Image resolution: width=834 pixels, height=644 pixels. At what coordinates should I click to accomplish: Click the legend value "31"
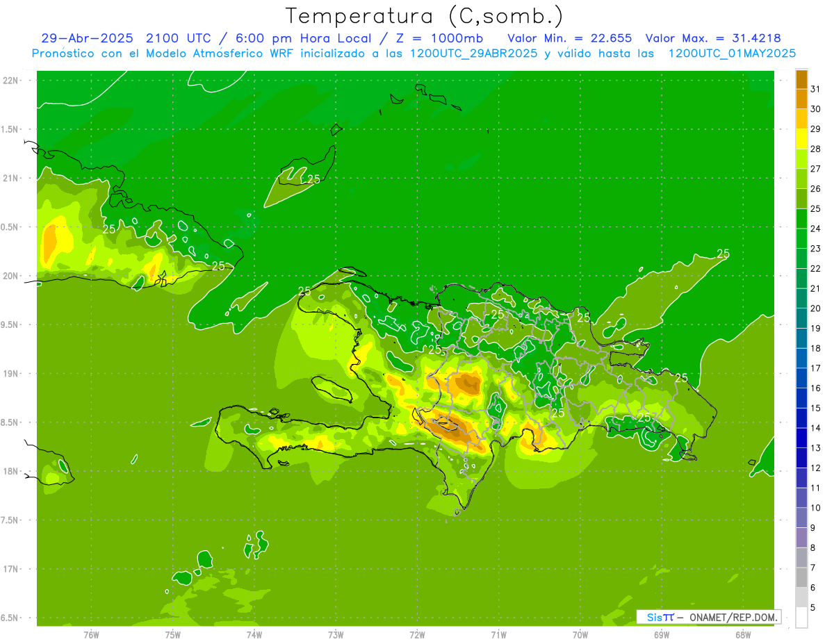tap(816, 89)
